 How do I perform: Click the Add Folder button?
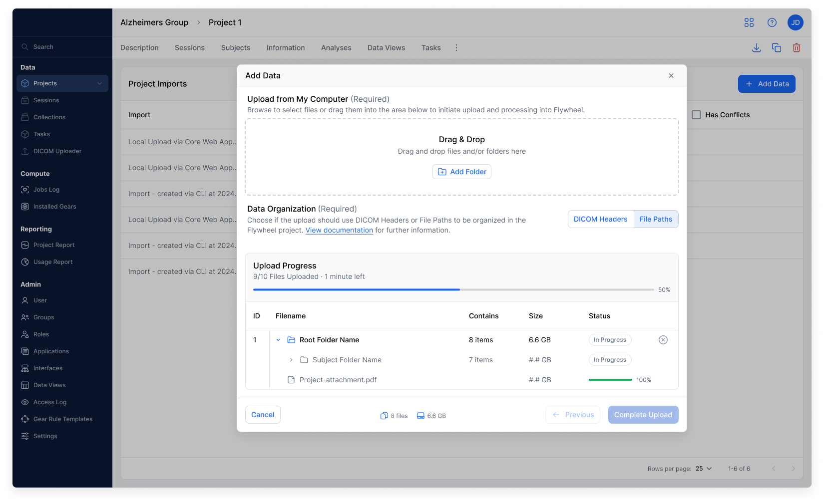coord(462,172)
